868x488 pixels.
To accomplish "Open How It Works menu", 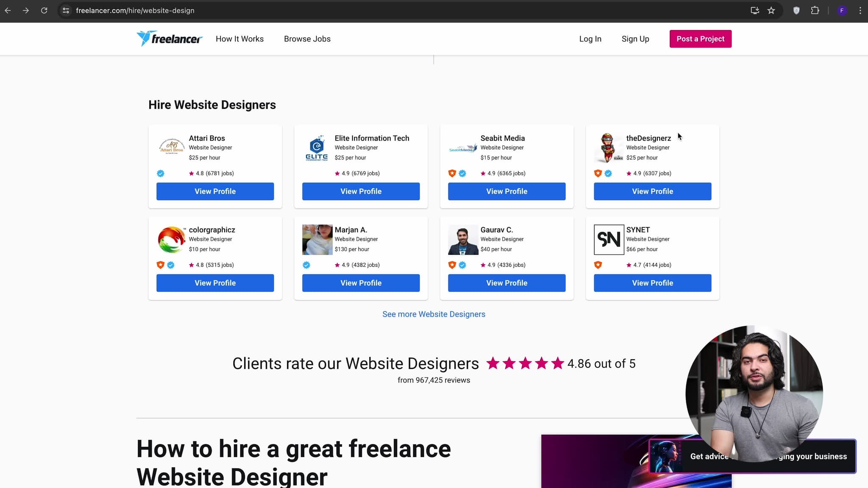I will point(239,39).
